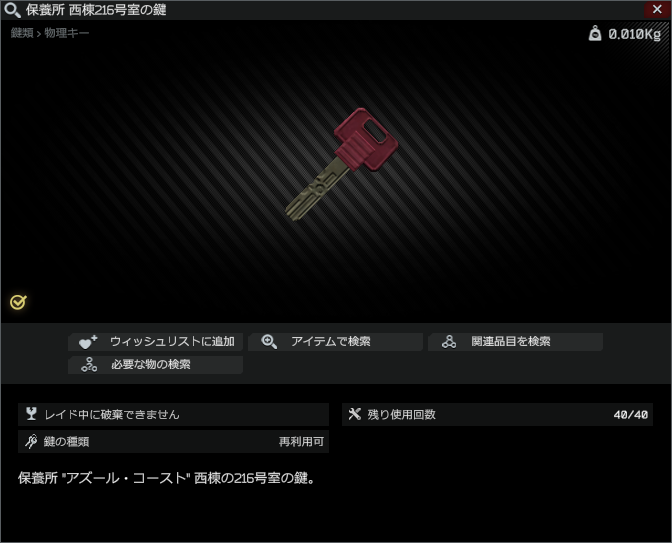The height and width of the screenshot is (543, 672).
Task: Click 関連品目を検索 button
Action: (516, 342)
